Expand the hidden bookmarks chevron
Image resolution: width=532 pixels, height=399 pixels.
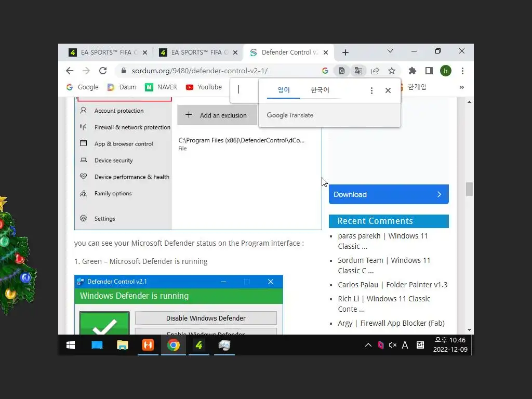click(x=461, y=87)
